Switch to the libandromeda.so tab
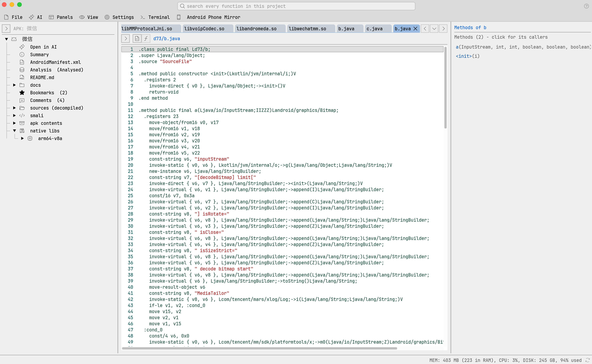The height and width of the screenshot is (364, 592). [260, 29]
